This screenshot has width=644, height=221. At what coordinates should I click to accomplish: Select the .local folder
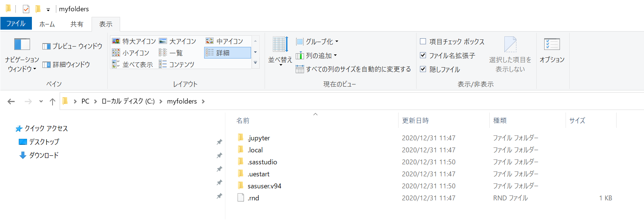pos(255,150)
